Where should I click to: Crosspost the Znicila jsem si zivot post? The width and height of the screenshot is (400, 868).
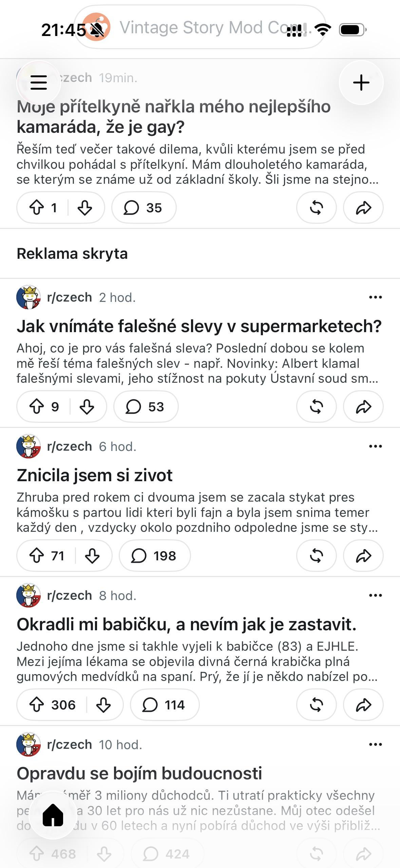pos(316,556)
